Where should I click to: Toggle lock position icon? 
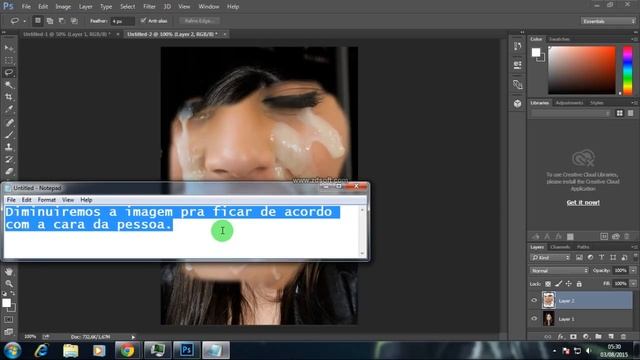coord(569,284)
